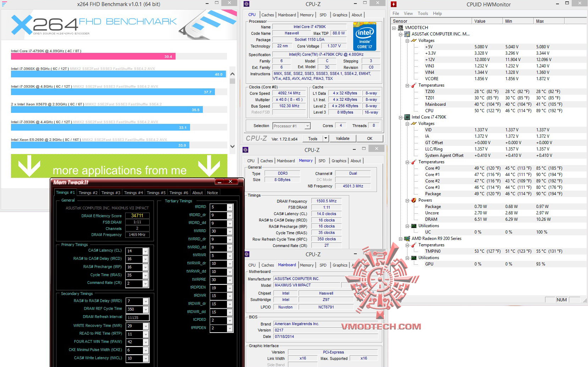588x367 pixels.
Task: Open the arrow next to the CPU-Z Tools button
Action: click(326, 138)
